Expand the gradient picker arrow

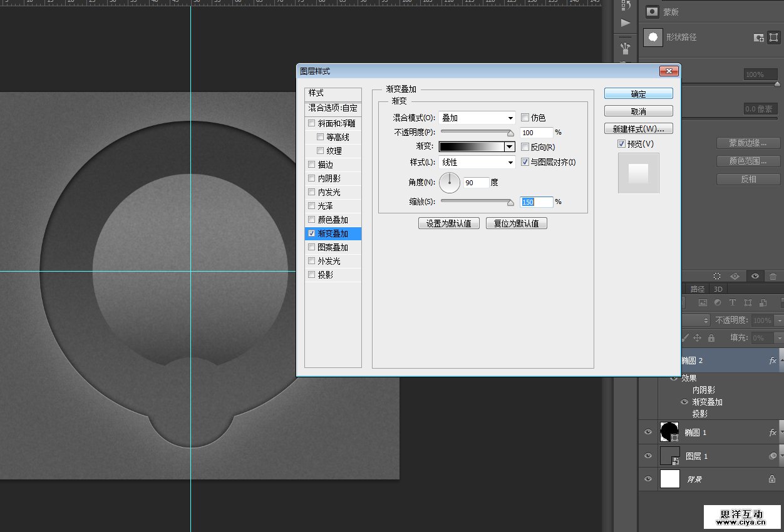point(510,147)
